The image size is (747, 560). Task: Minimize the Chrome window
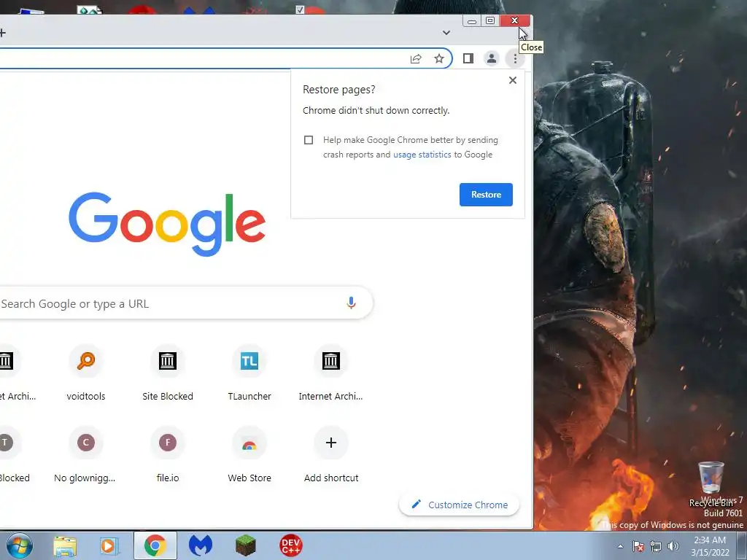(472, 20)
